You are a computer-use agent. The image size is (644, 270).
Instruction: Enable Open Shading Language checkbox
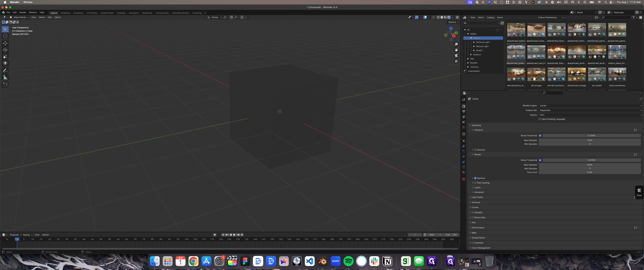540,119
